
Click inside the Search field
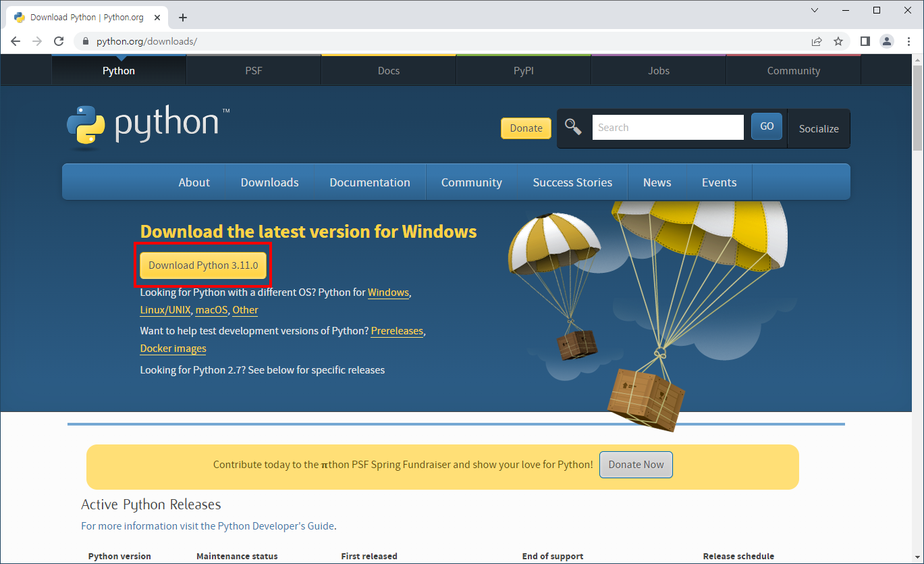tap(668, 127)
